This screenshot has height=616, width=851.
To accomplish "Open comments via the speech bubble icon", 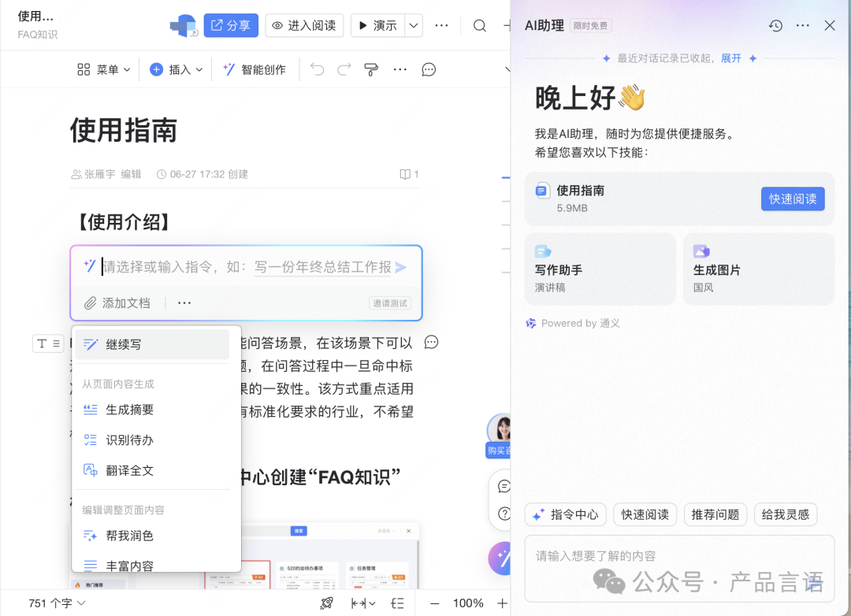I will (x=428, y=69).
